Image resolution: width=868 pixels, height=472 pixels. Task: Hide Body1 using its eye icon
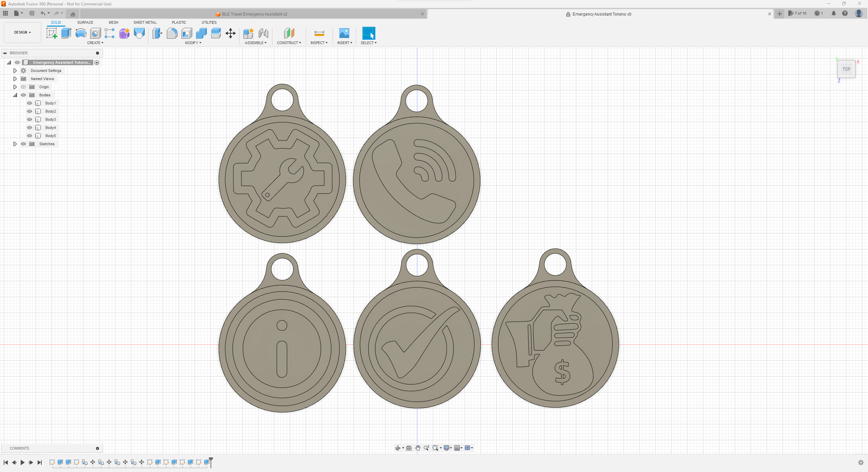coord(29,103)
